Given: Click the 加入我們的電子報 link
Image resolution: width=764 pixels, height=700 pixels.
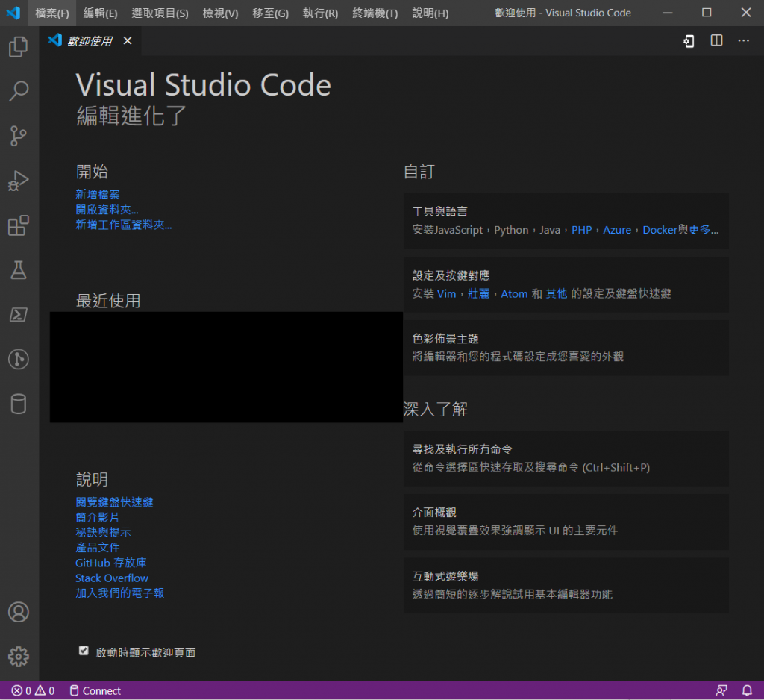Looking at the screenshot, I should click(x=120, y=593).
